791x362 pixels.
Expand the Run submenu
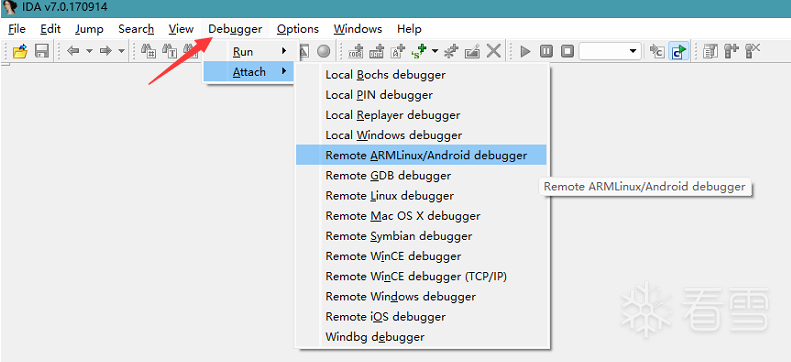(x=249, y=51)
